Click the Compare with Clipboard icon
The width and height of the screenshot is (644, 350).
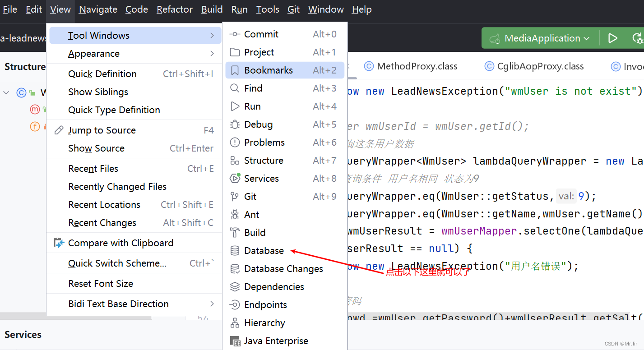[59, 243]
